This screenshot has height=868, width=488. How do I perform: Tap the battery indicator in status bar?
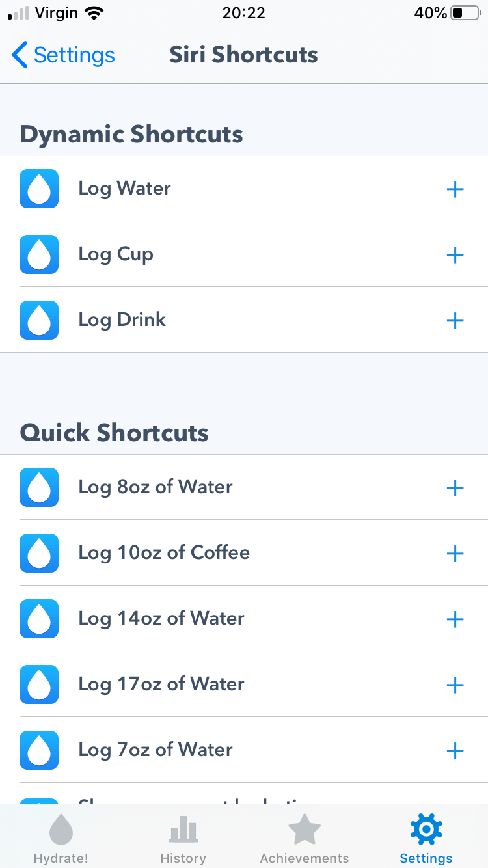coord(465,13)
